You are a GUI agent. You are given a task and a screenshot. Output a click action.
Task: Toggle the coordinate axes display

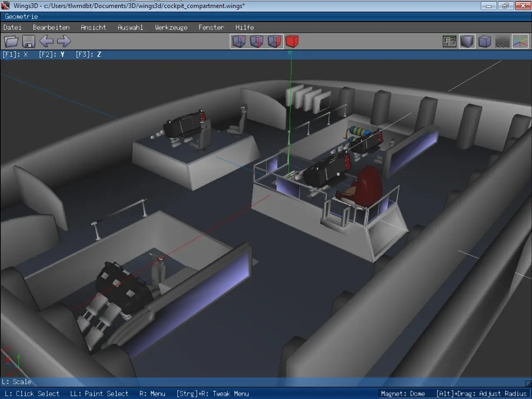[x=520, y=41]
